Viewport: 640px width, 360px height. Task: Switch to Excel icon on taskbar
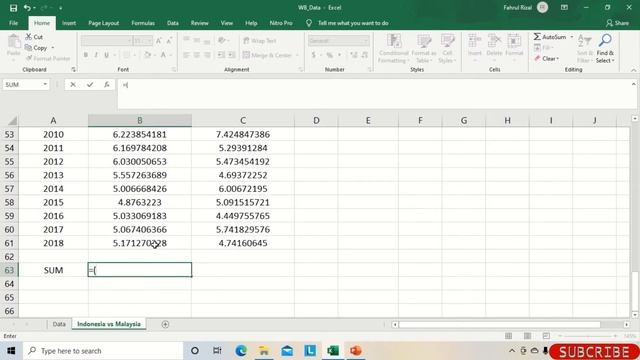(x=333, y=351)
